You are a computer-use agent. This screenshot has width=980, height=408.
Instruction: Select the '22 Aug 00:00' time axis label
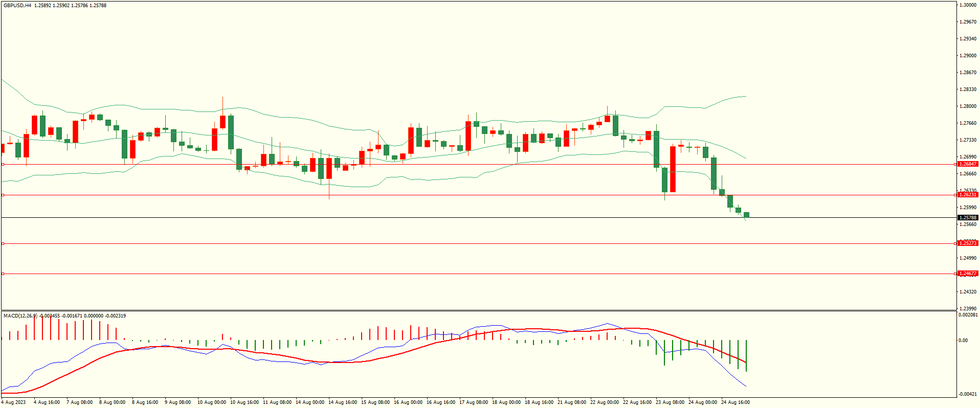pyautogui.click(x=605, y=402)
